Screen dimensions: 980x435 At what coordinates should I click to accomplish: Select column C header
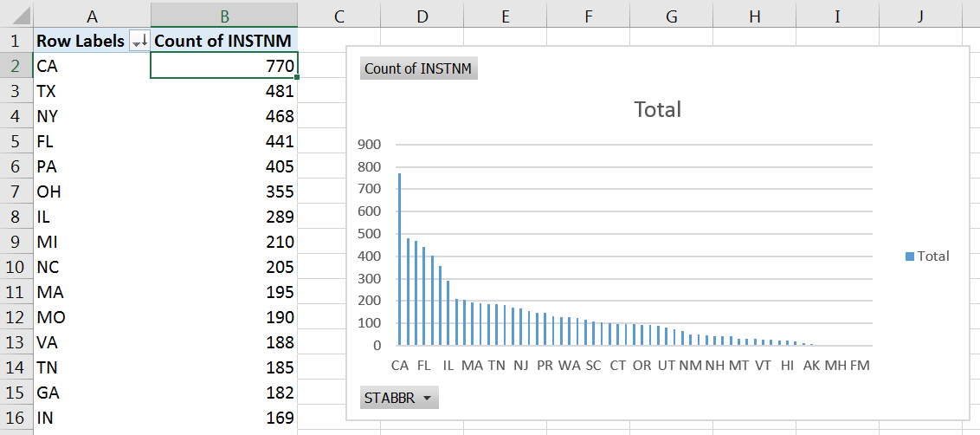click(x=339, y=16)
